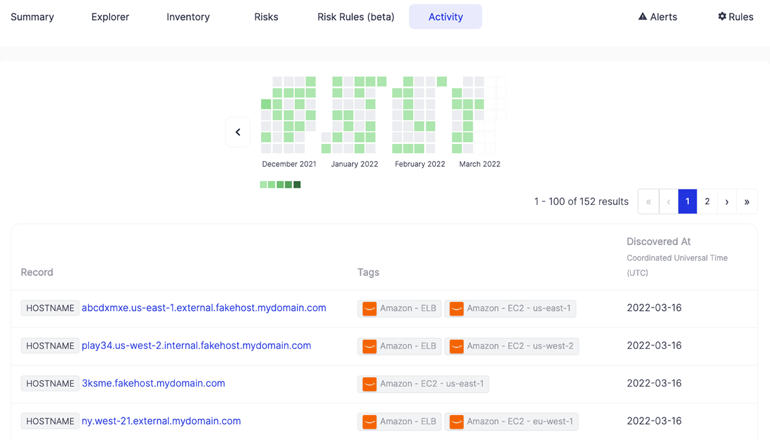Image resolution: width=770 pixels, height=440 pixels.
Task: Open the Explorer tab
Action: click(x=110, y=17)
